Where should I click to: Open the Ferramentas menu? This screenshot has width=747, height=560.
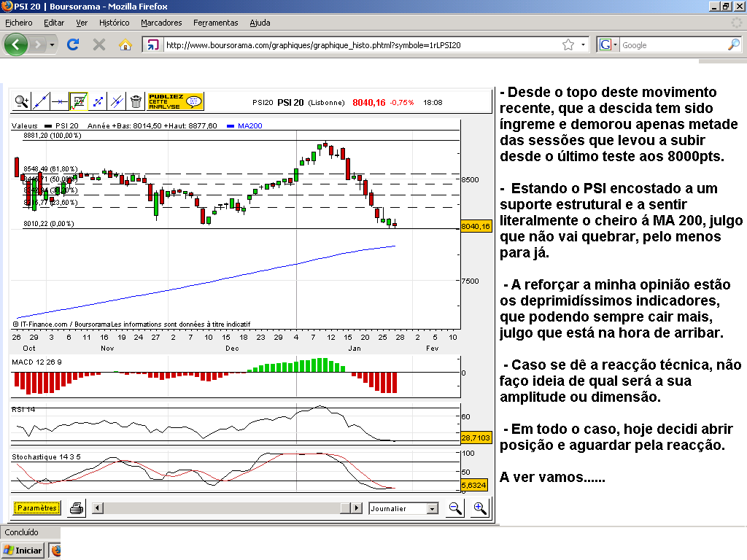click(x=216, y=23)
